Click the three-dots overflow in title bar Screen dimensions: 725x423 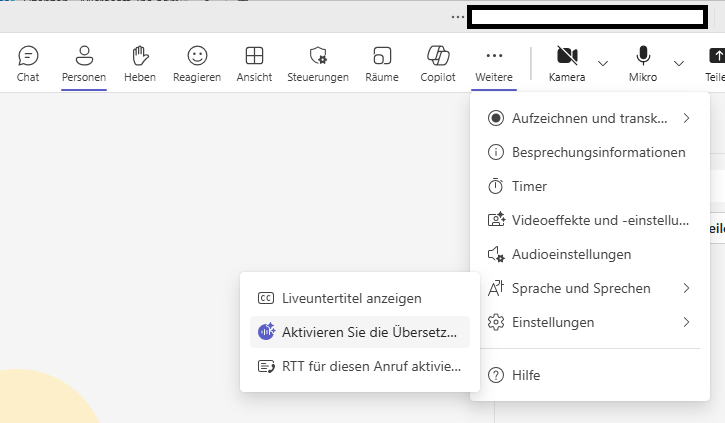pos(458,17)
